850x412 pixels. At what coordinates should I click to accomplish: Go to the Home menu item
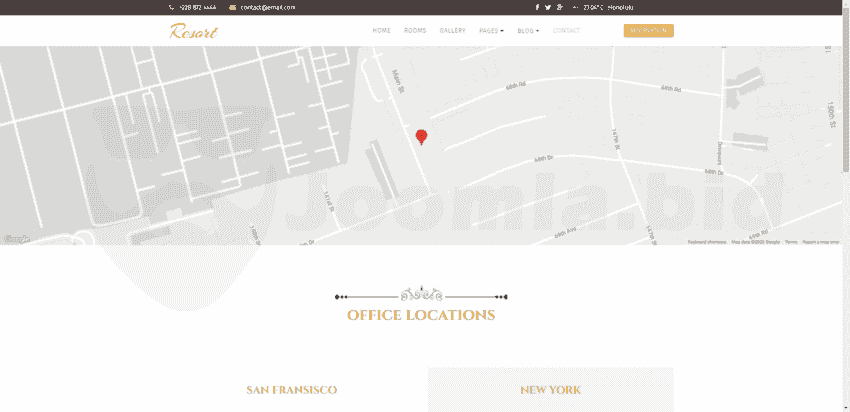coord(381,31)
